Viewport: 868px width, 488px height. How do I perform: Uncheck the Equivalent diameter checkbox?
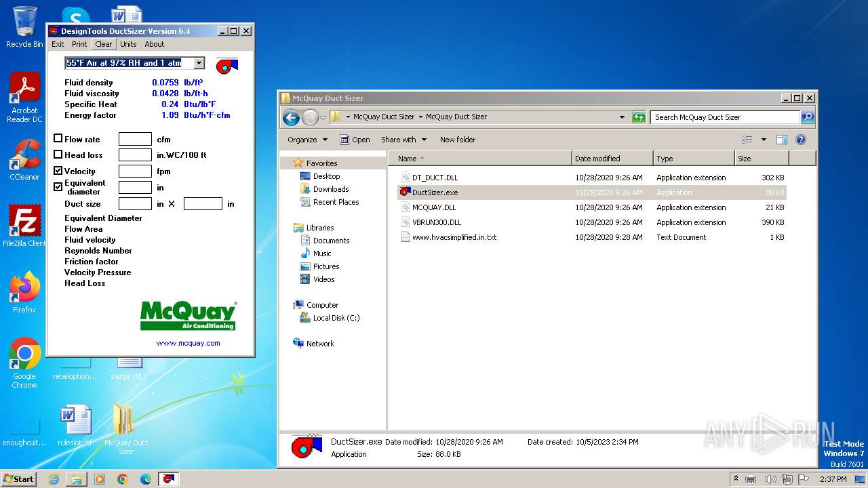coord(58,186)
